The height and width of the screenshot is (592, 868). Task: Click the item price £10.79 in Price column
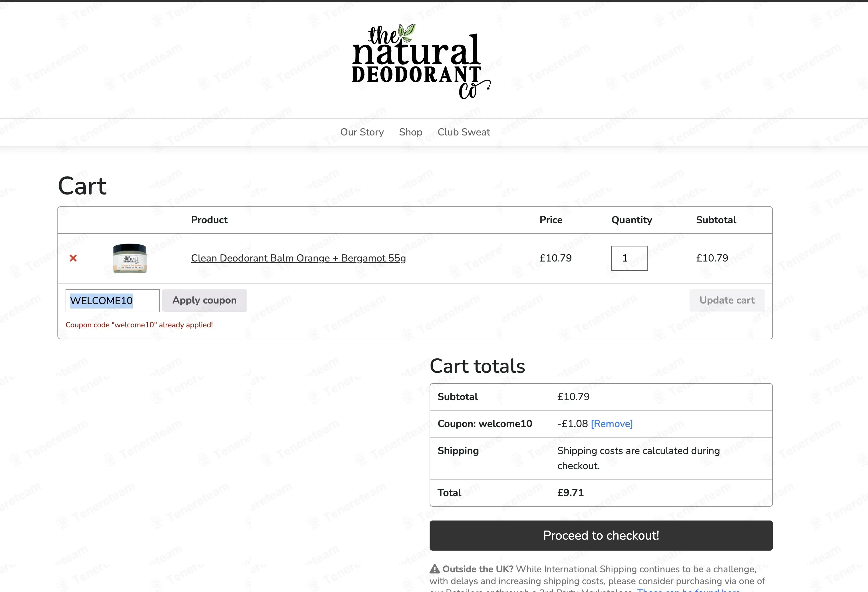point(555,258)
